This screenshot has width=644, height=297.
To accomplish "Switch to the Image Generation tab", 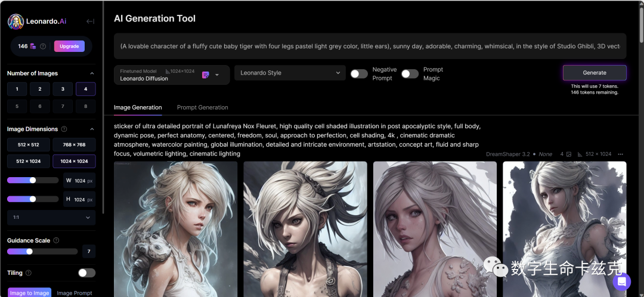I will coord(138,107).
